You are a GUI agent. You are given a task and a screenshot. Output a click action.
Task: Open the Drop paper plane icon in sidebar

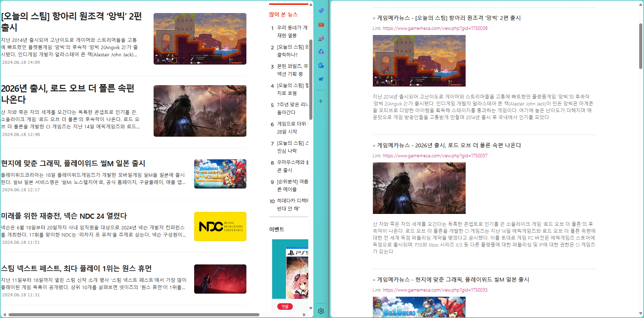(x=321, y=79)
